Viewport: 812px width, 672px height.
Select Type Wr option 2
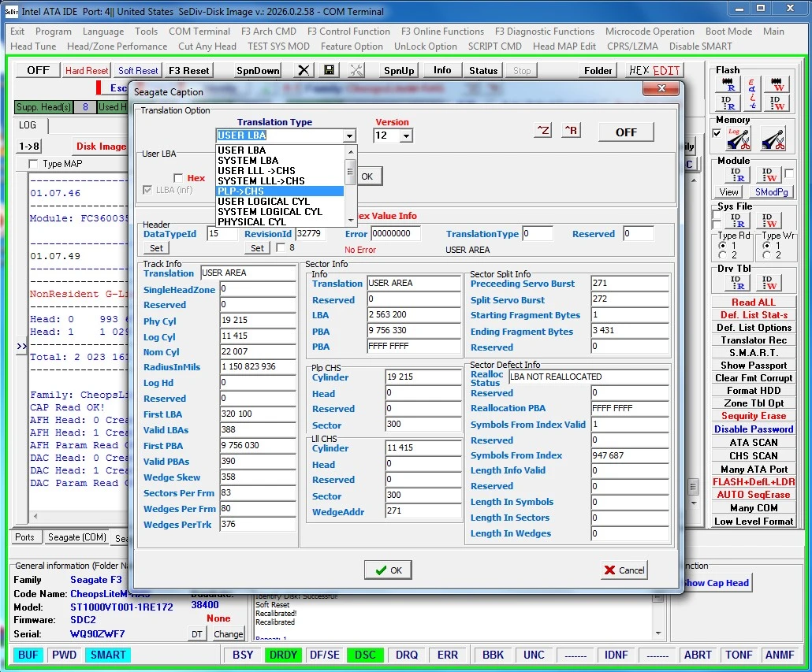[766, 255]
